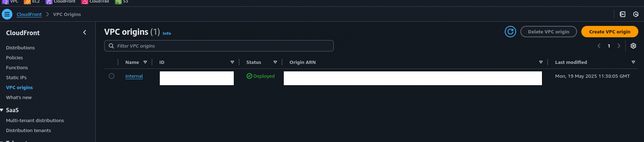Screen dimensions: 644x142
Task: Open the VPC service shortcut
Action: (x=10, y=2)
